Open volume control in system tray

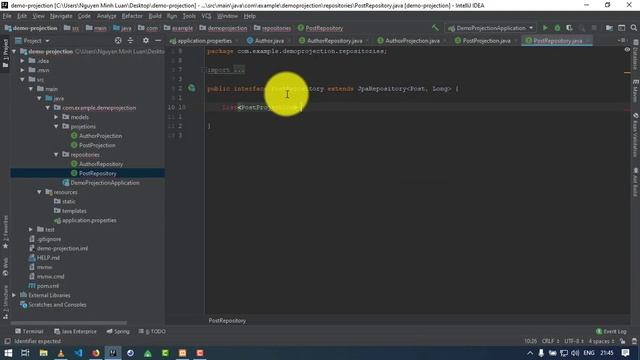point(575,353)
